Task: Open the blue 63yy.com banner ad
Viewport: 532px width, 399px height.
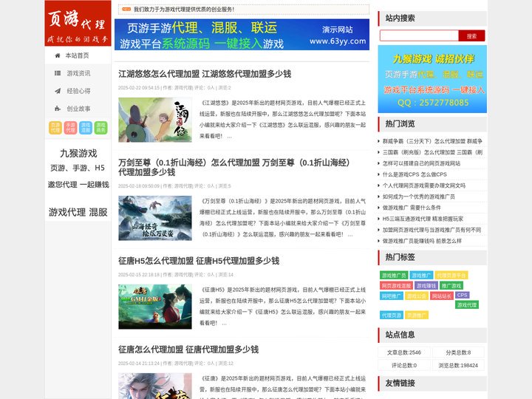Action: coord(242,35)
